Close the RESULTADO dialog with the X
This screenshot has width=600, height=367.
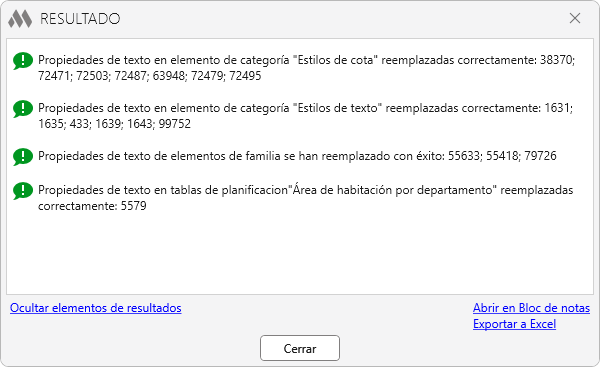tap(575, 18)
